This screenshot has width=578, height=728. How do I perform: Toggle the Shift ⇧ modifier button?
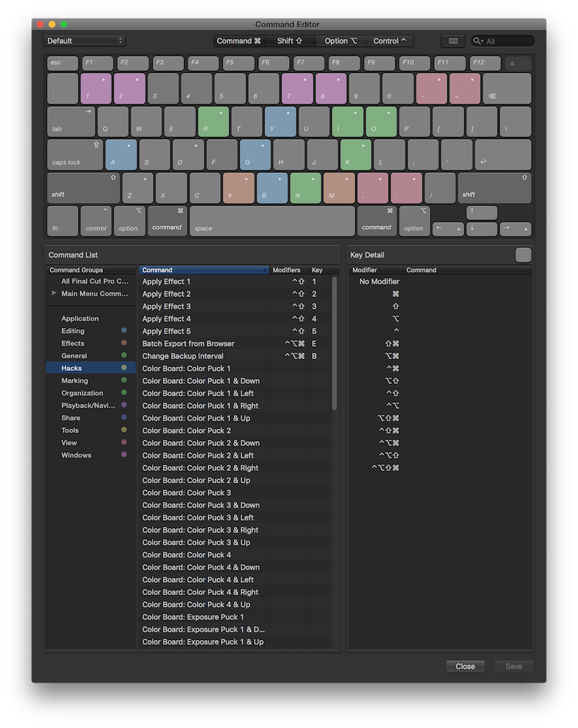(x=290, y=41)
